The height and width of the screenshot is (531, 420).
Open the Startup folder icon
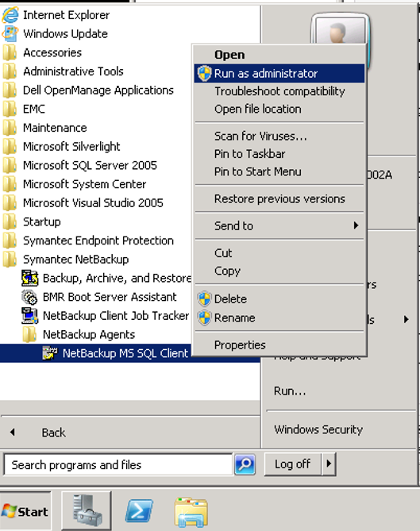tap(10, 221)
